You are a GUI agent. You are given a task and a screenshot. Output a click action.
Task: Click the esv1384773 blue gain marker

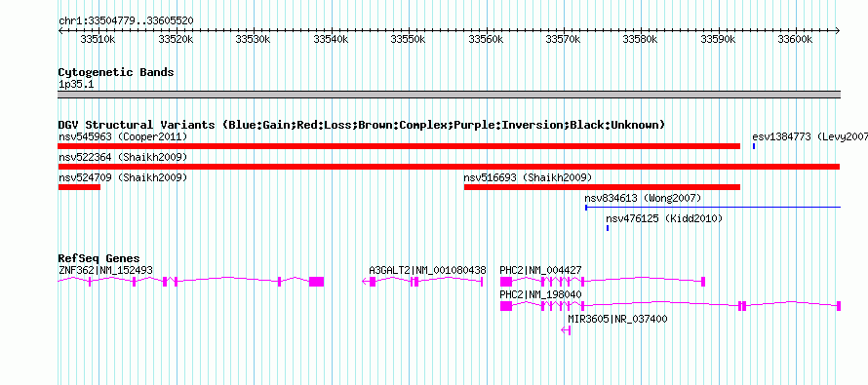pyautogui.click(x=754, y=146)
